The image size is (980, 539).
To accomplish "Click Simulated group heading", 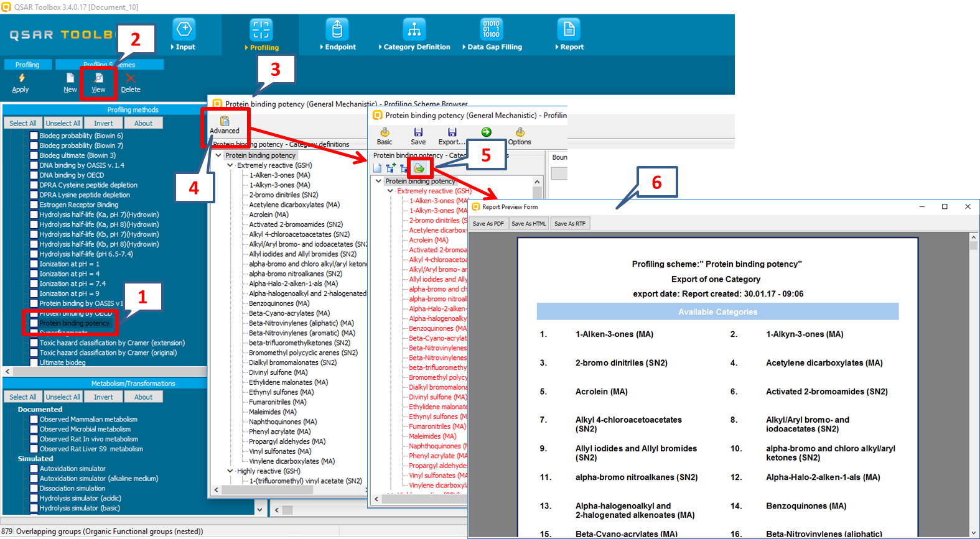I will point(35,459).
